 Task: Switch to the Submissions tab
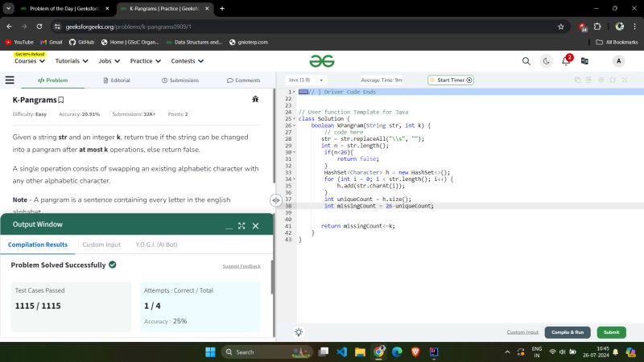click(180, 80)
